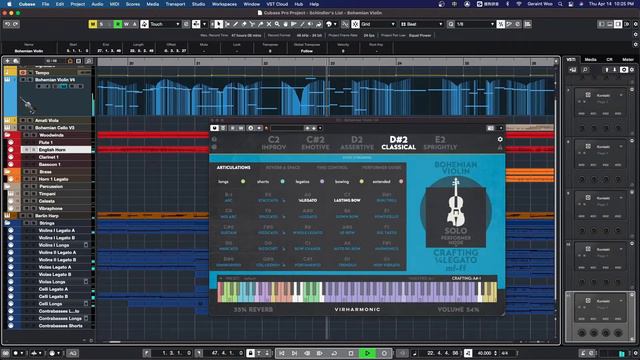Select the Glue tool

coord(260,24)
